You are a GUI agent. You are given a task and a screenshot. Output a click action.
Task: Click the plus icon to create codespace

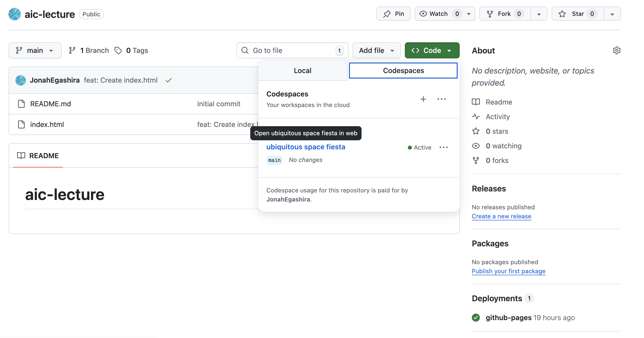423,99
